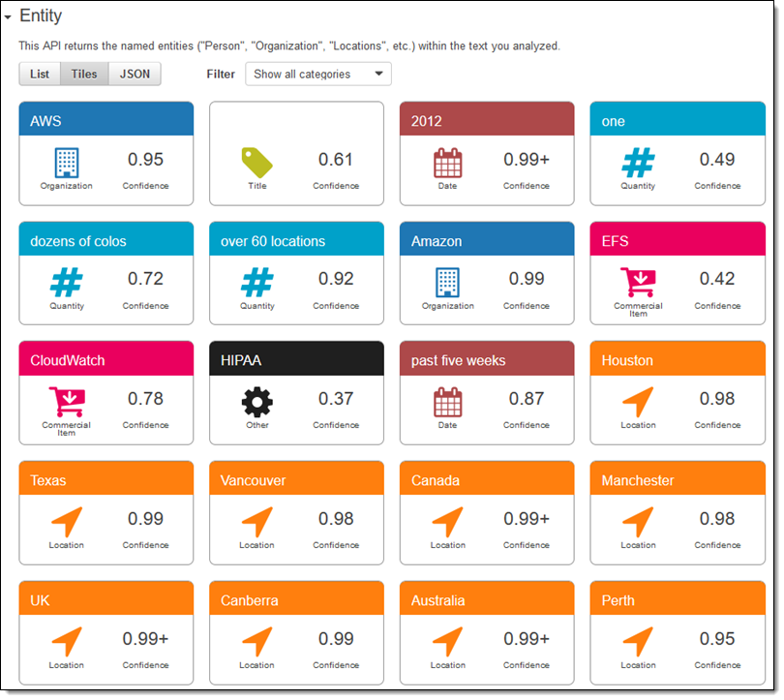Image resolution: width=784 pixels, height=700 pixels.
Task: Click the Location arrow icon in Vancouver tile
Action: [257, 522]
